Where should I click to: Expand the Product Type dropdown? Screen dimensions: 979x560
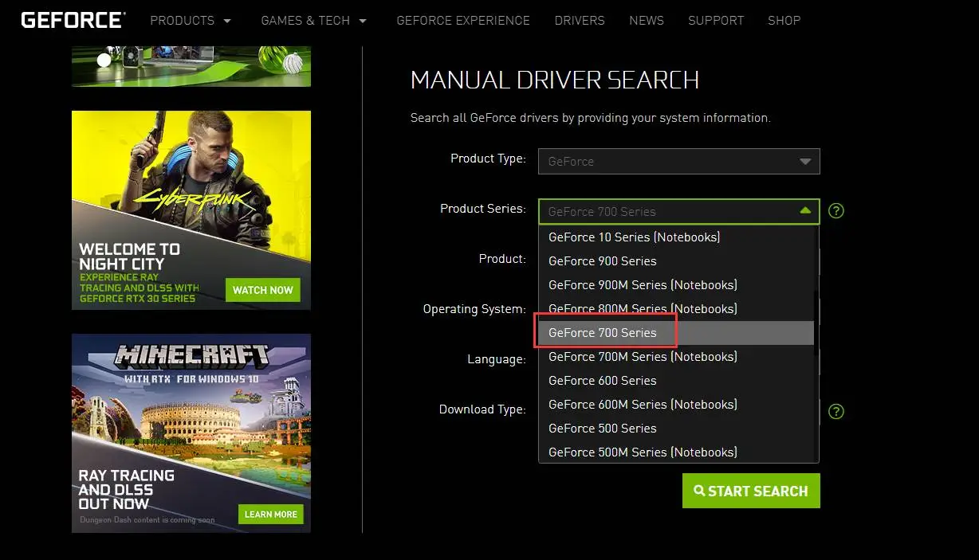pyautogui.click(x=679, y=161)
